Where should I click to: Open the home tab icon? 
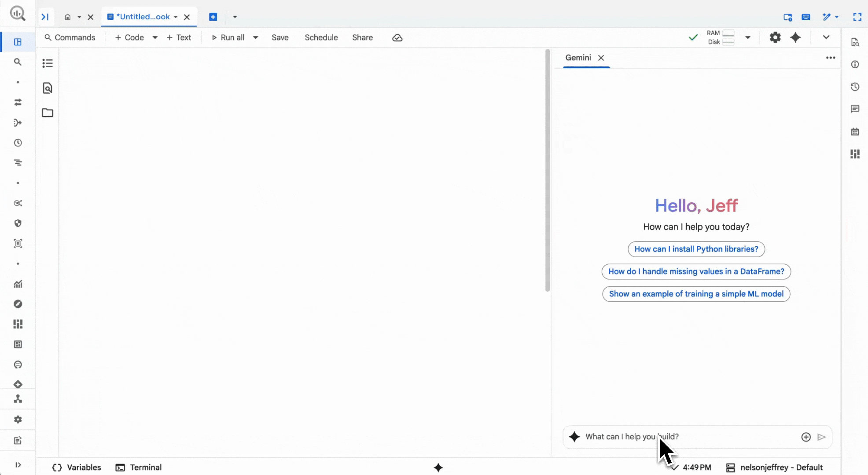[67, 17]
